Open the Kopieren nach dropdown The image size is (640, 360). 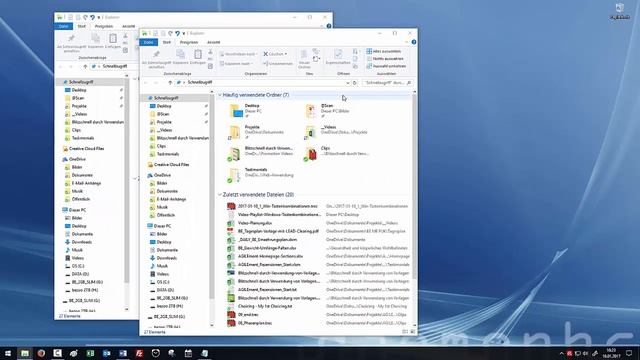pos(236,64)
